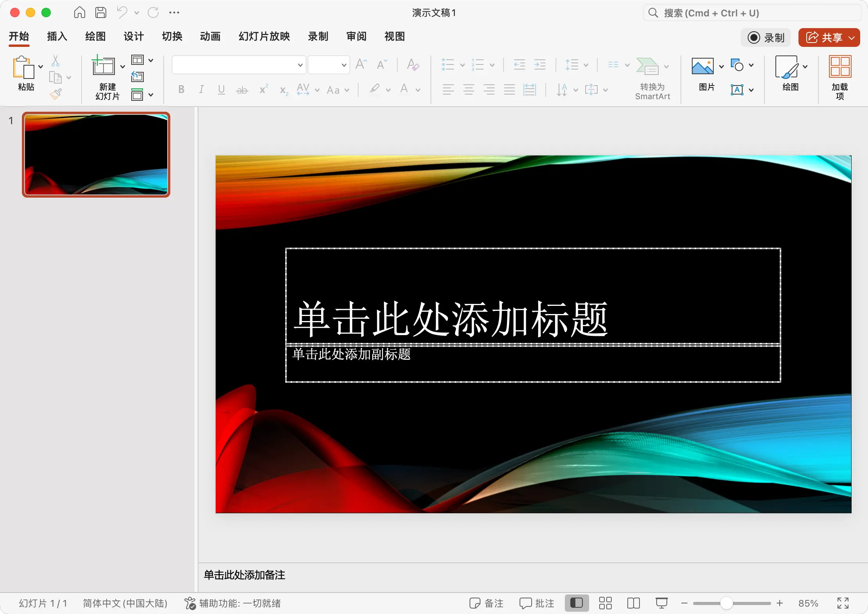Screen dimensions: 868x614
Task: Click the Save icon in the title bar
Action: tap(101, 12)
